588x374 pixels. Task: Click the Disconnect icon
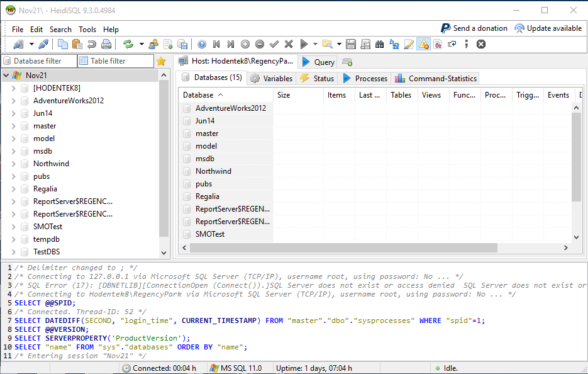pos(42,44)
